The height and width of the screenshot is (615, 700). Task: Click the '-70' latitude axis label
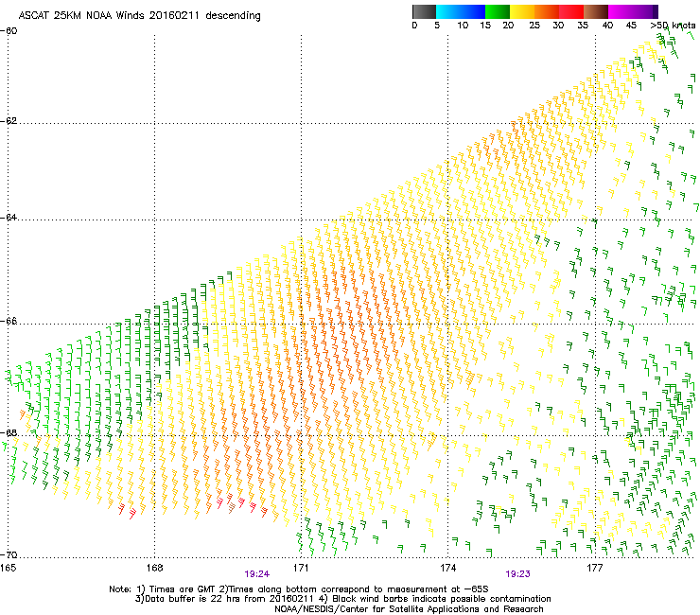(9, 555)
